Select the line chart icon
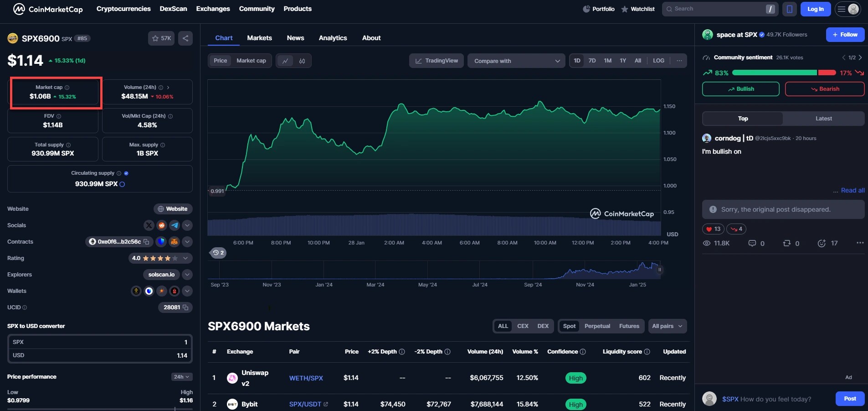This screenshot has width=868, height=411. click(x=285, y=61)
